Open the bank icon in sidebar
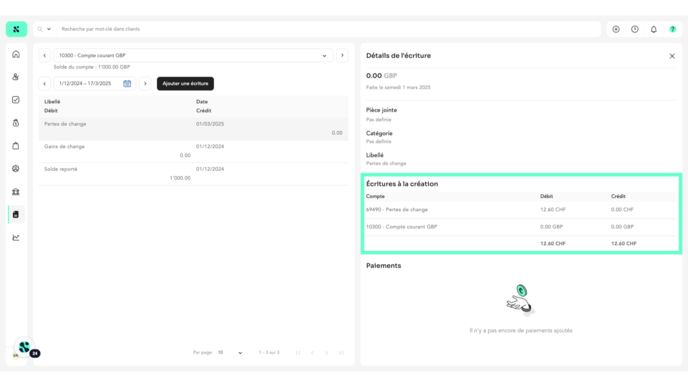688x387 pixels. click(x=16, y=192)
